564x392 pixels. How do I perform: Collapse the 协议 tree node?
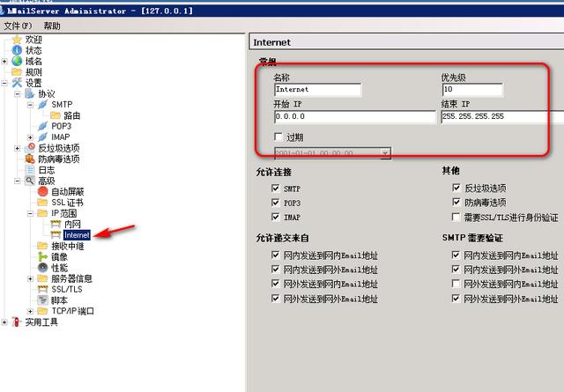(18, 94)
